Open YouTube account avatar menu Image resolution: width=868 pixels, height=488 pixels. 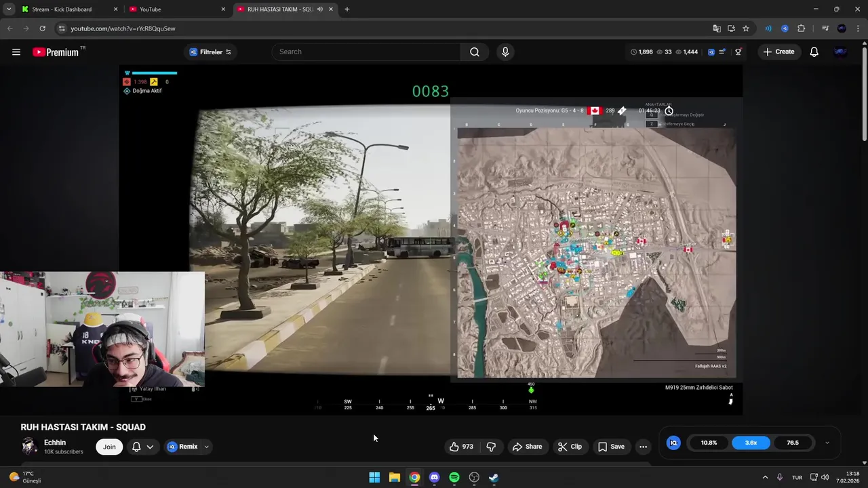tap(841, 52)
